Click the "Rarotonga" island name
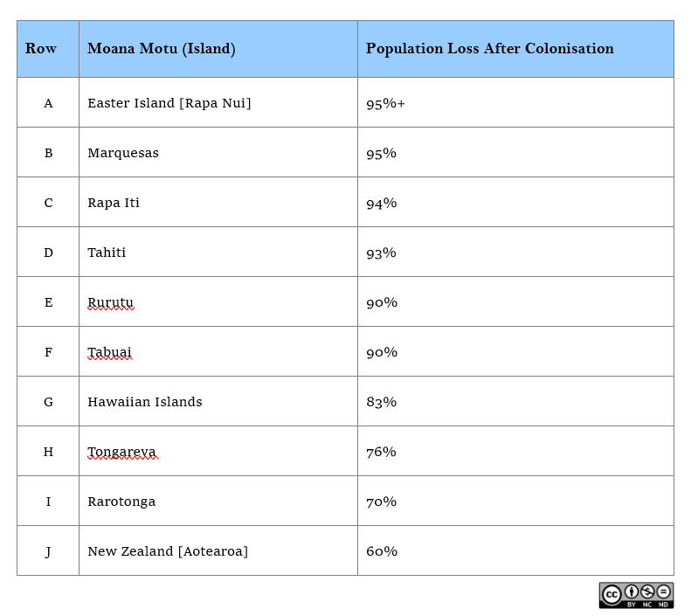This screenshot has height=616, width=691. pos(121,502)
